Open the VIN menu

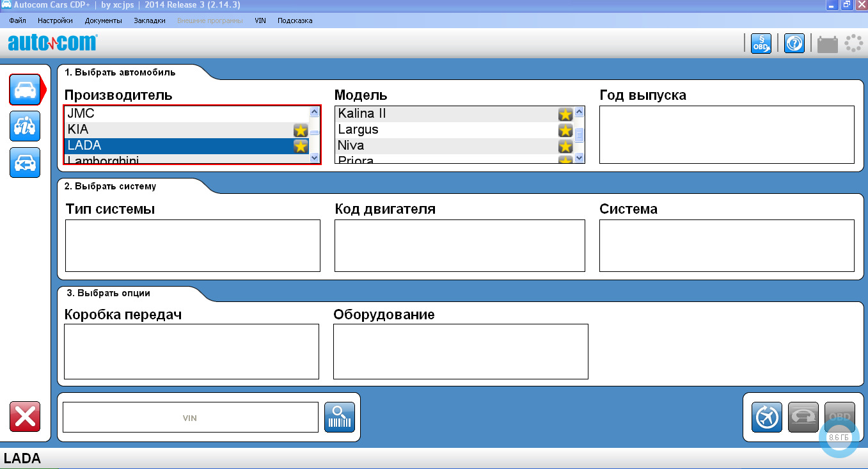260,20
